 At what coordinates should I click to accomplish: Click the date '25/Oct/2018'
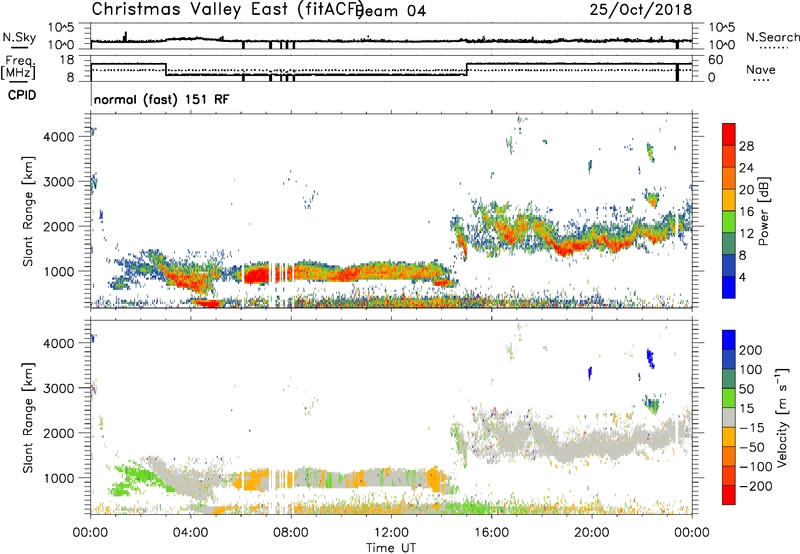[641, 9]
